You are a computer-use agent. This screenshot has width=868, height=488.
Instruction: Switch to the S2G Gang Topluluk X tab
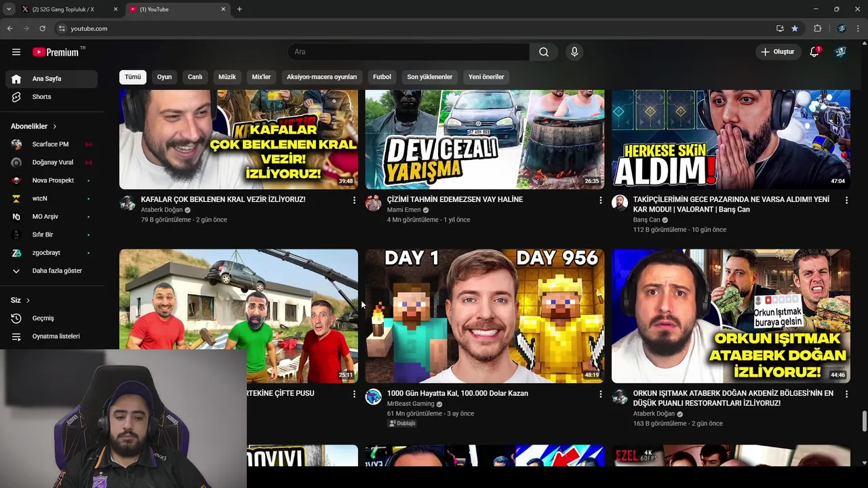click(x=69, y=9)
